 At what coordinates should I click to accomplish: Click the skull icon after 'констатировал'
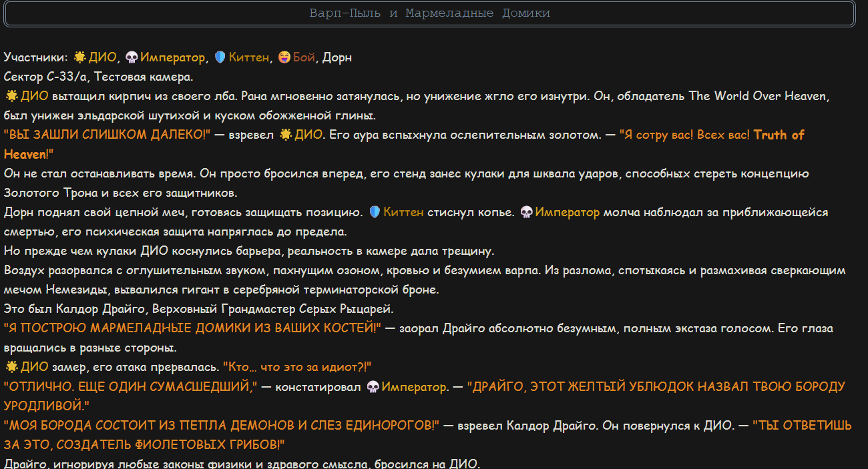click(373, 387)
